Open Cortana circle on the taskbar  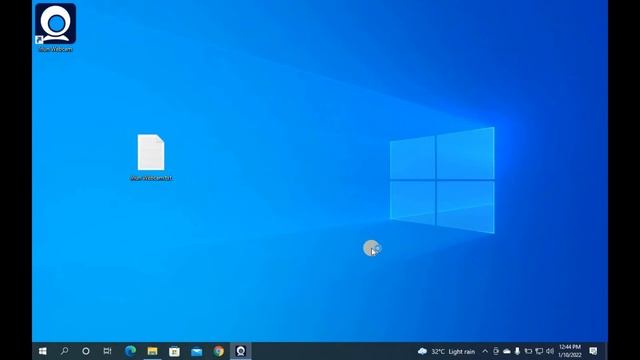pos(86,351)
